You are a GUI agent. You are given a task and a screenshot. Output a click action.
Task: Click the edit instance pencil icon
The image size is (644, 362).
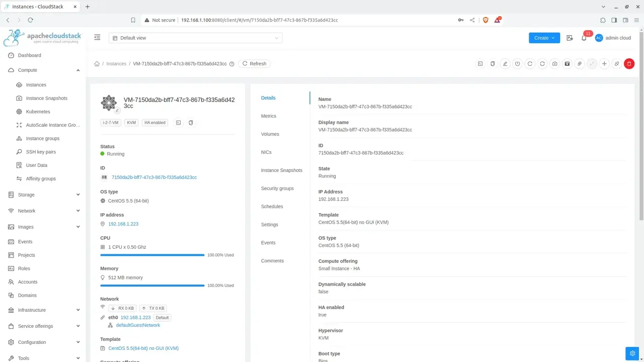click(x=505, y=64)
